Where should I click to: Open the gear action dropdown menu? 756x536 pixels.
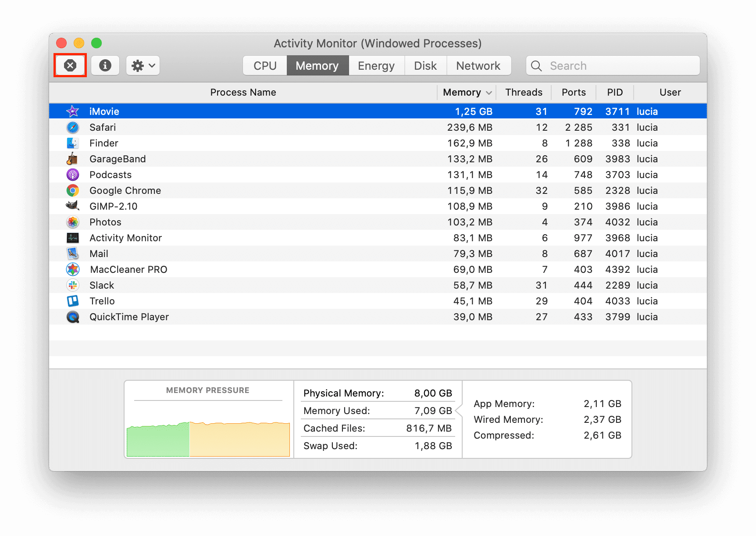(x=143, y=65)
